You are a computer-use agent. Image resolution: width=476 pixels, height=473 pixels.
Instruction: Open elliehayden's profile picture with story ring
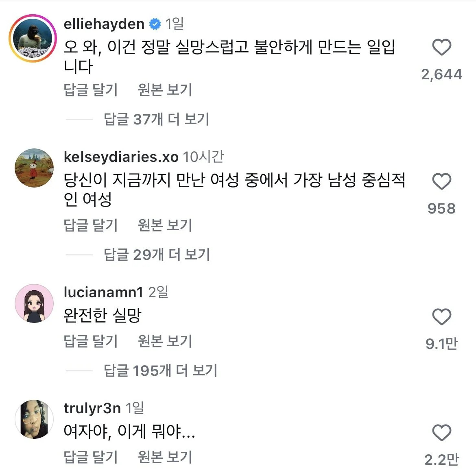pyautogui.click(x=33, y=39)
